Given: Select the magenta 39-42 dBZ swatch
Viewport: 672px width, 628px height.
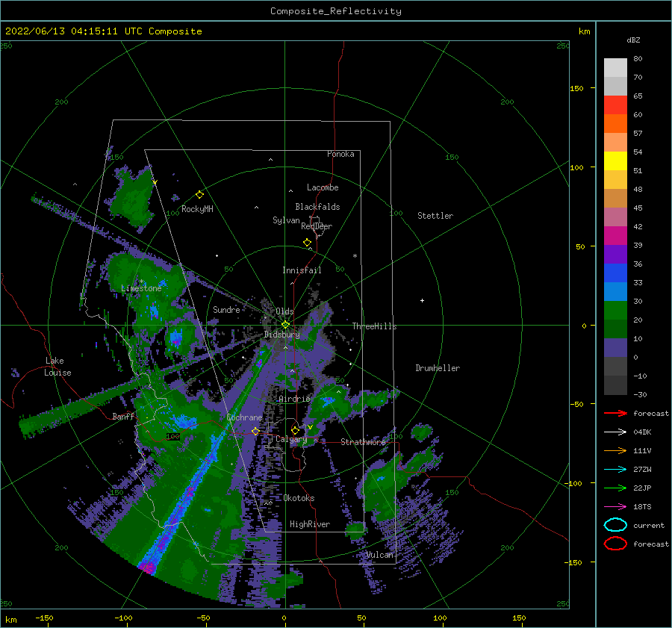Looking at the screenshot, I should (615, 235).
